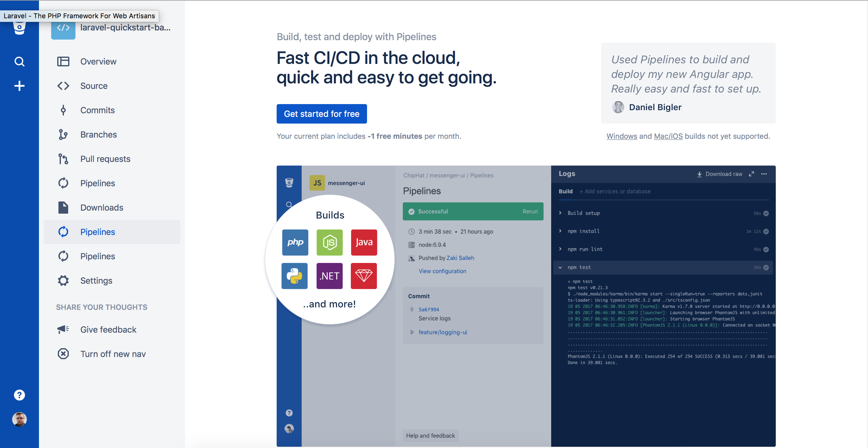Click the Commits icon
Image resolution: width=868 pixels, height=448 pixels.
pyautogui.click(x=63, y=110)
